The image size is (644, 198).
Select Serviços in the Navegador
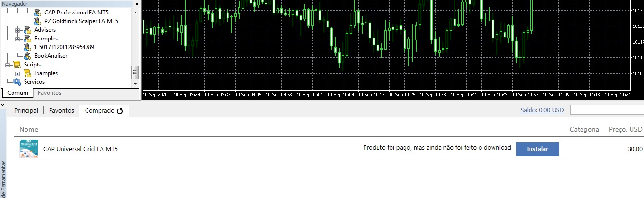(x=34, y=82)
